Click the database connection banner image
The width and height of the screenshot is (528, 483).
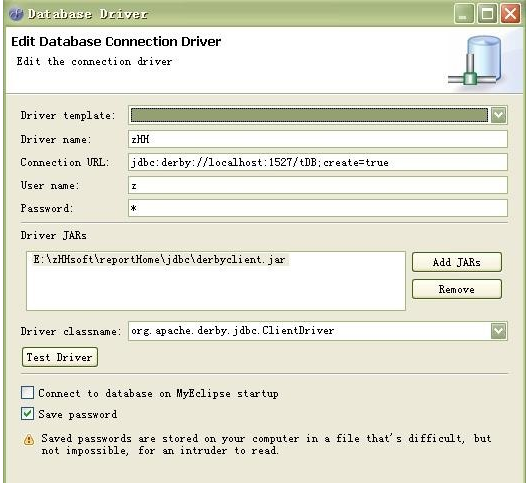[x=476, y=61]
